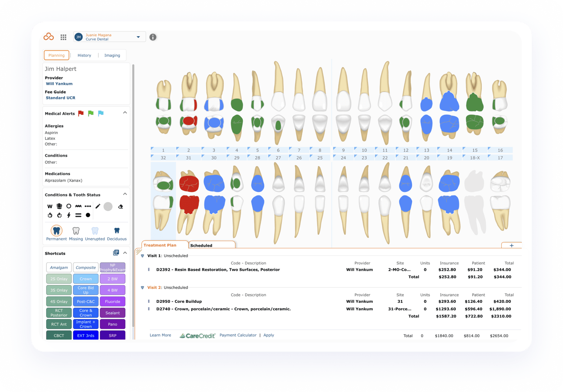This screenshot has width=563, height=392.
Task: Switch to Deciduous tooth display
Action: point(117,231)
